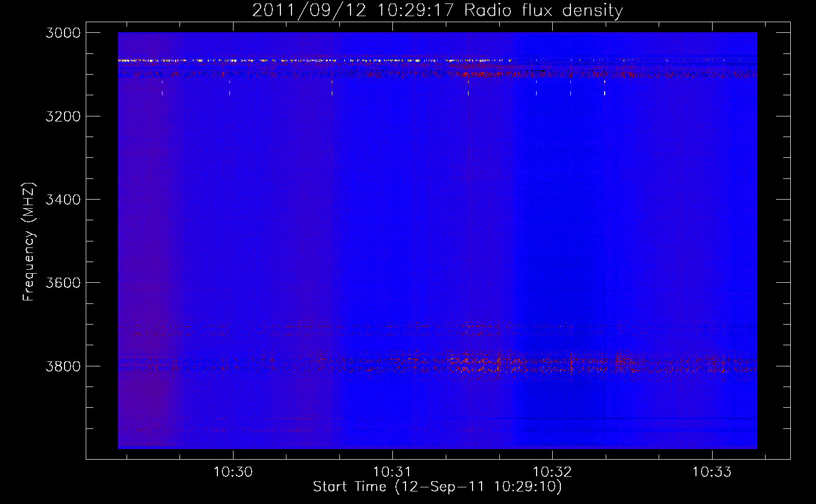Click the plot title "Radio flux density"

tap(543, 11)
